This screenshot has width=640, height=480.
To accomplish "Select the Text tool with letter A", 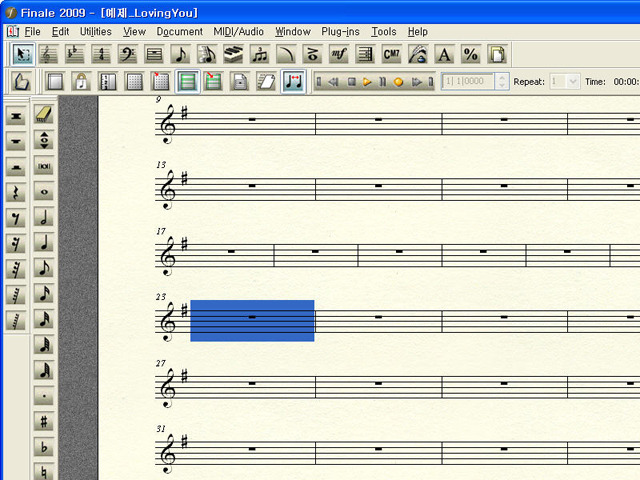I will click(x=444, y=54).
